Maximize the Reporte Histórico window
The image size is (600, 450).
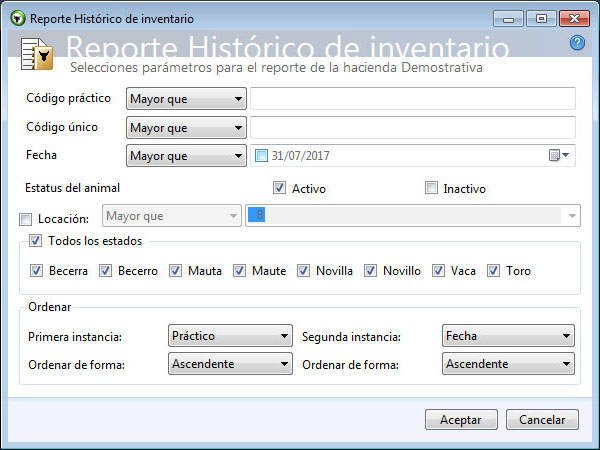tap(541, 18)
